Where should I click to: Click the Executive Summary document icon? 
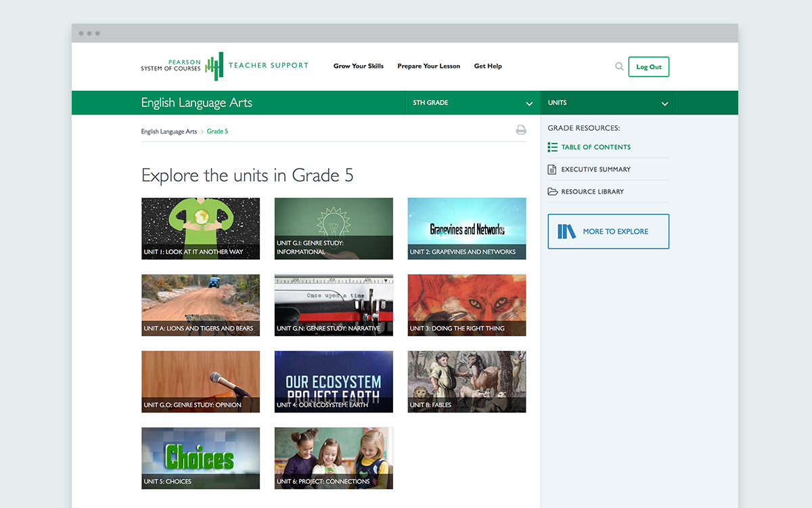pos(553,169)
